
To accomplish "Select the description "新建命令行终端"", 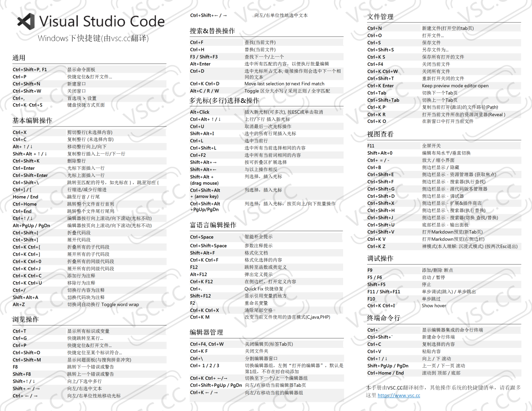I will coord(438,337).
